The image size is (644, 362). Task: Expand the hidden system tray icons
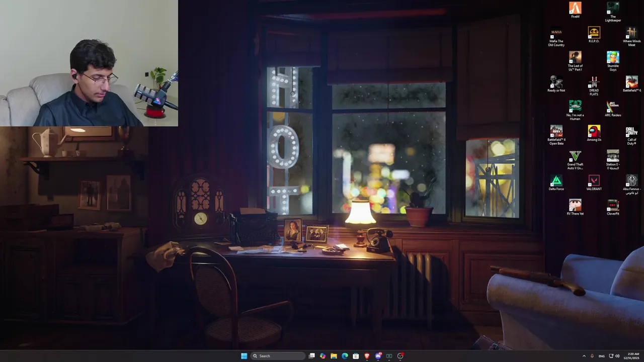pos(584,356)
